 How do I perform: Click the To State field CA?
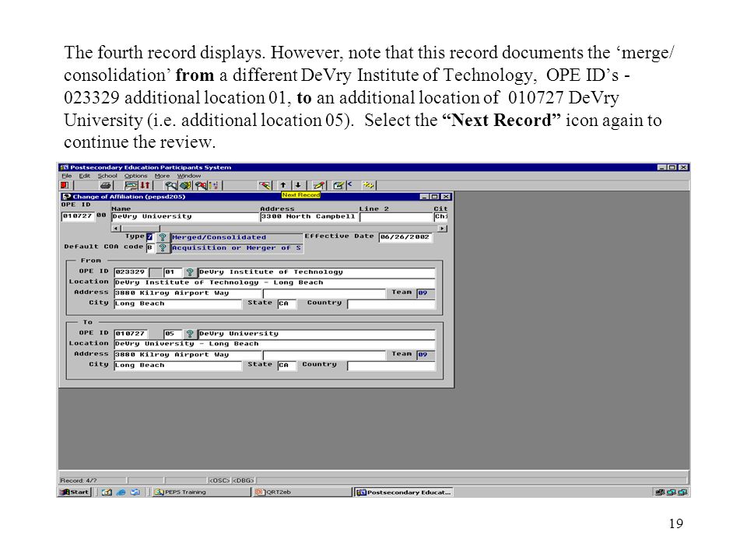click(287, 366)
